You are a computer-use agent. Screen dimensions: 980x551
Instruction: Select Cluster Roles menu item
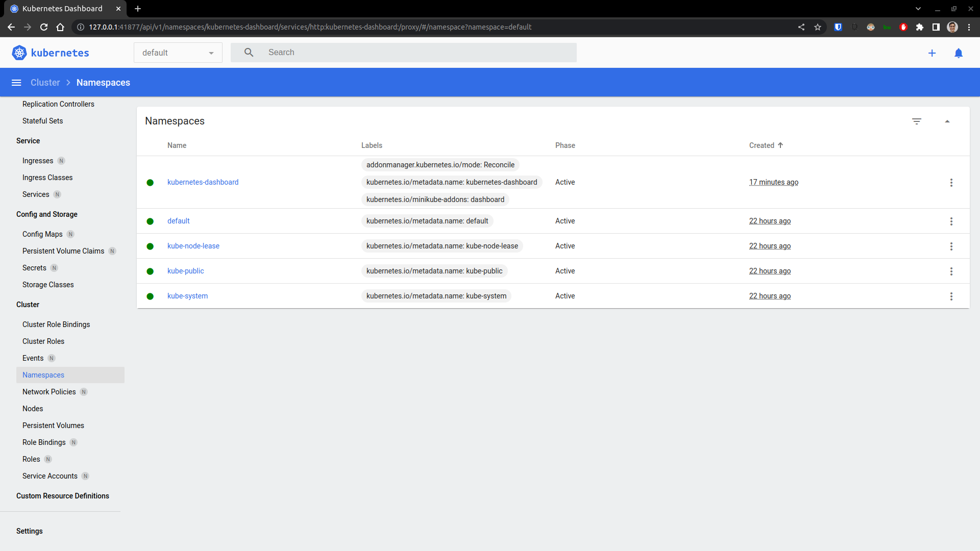[x=43, y=341]
